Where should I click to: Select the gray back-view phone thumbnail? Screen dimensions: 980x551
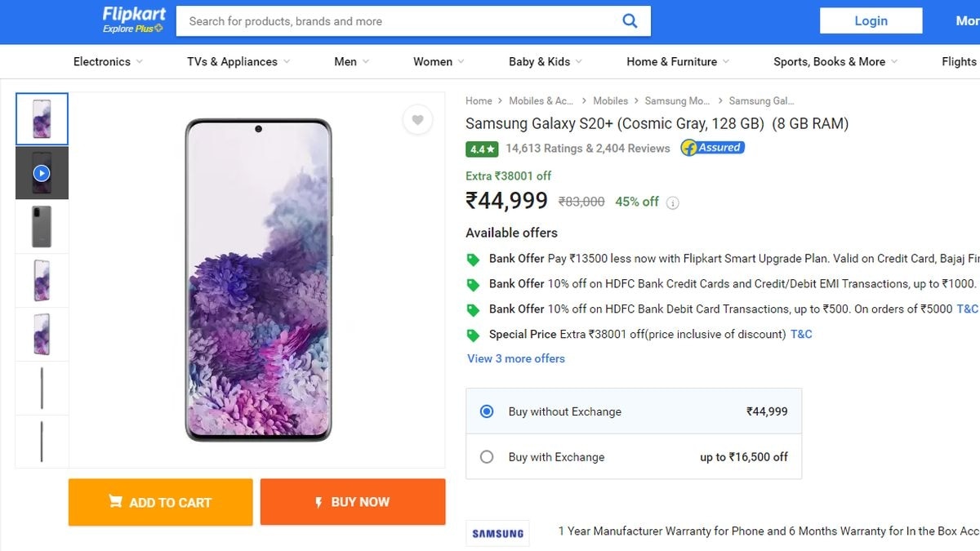42,227
